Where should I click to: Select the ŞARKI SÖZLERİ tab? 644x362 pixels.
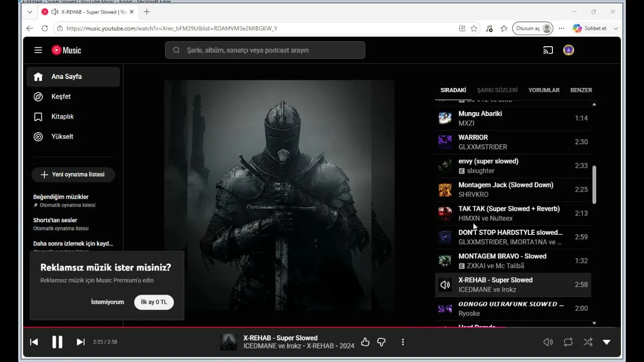[x=497, y=90]
